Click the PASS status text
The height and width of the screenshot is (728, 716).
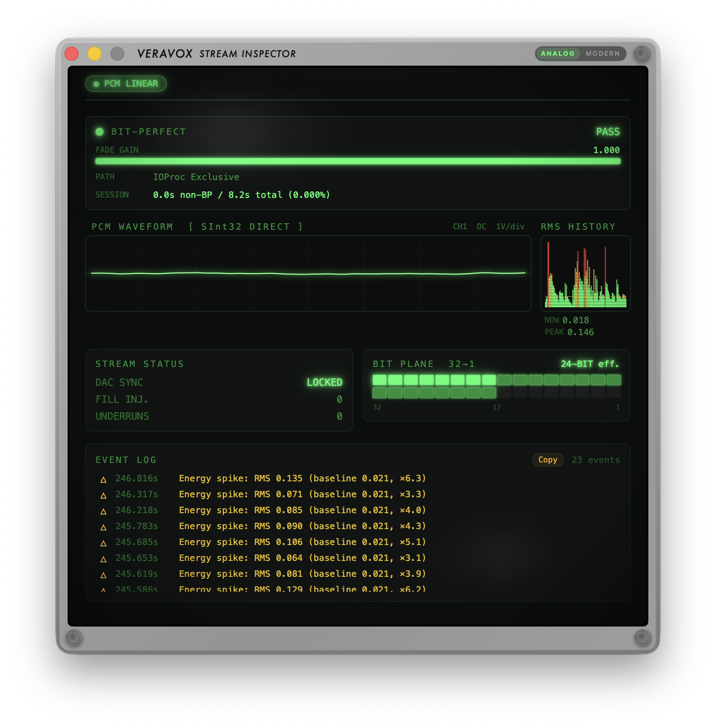pyautogui.click(x=608, y=132)
